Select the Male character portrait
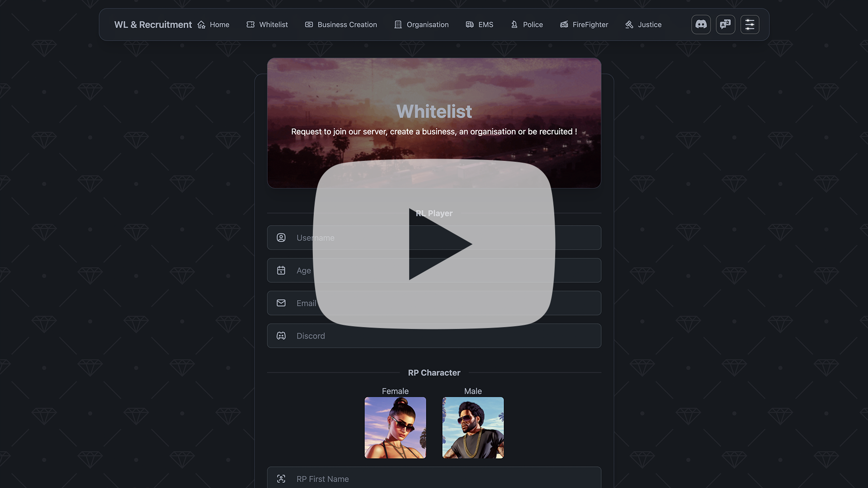Image resolution: width=868 pixels, height=488 pixels. click(473, 427)
